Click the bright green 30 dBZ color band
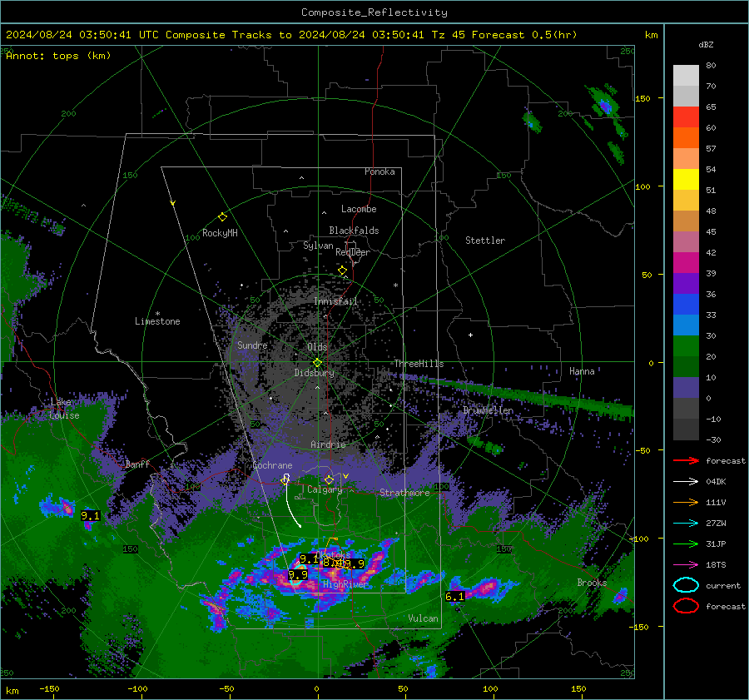749x700 pixels. [686, 345]
